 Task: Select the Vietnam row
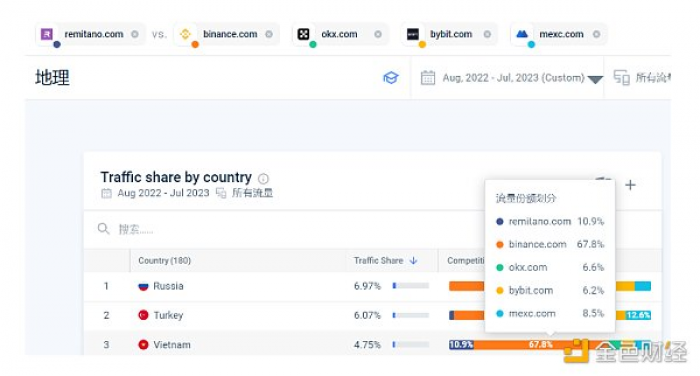point(372,344)
